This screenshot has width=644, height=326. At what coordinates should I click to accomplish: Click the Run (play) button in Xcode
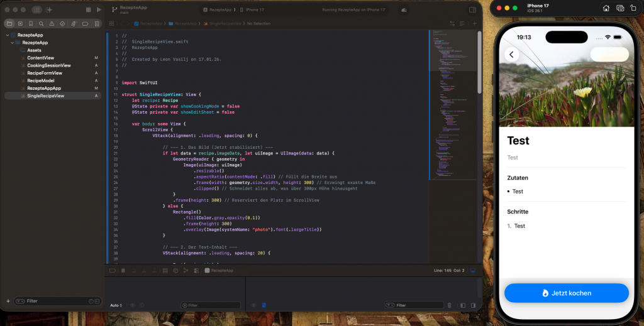point(99,10)
